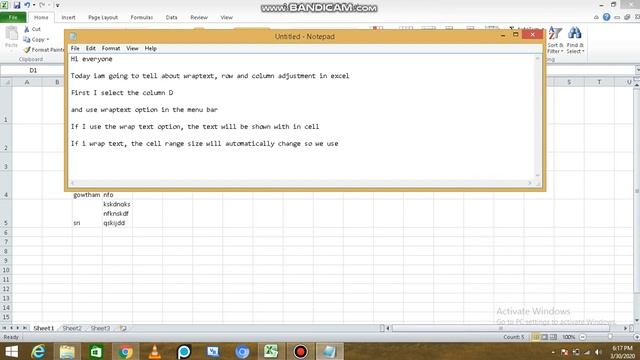Click the Copy command in Clipboard group
640x360 pixels.
click(34, 40)
